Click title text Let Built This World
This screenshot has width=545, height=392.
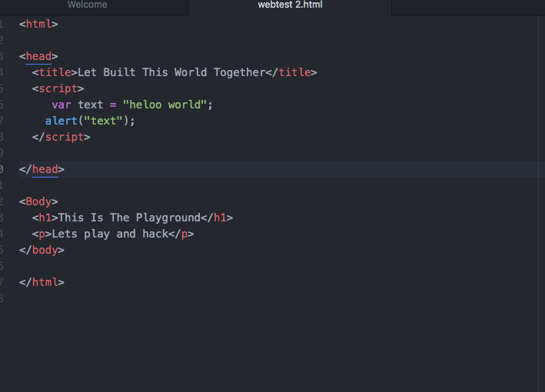pos(141,72)
